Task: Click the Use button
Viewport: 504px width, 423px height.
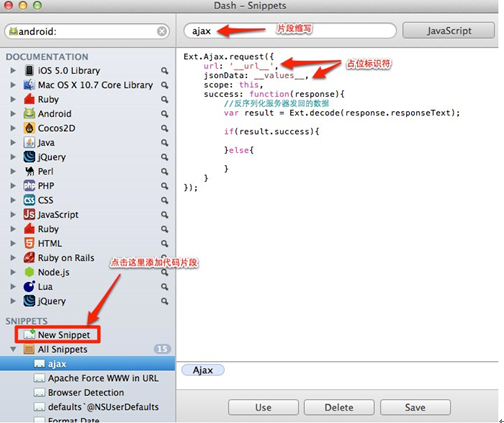Action: point(263,407)
